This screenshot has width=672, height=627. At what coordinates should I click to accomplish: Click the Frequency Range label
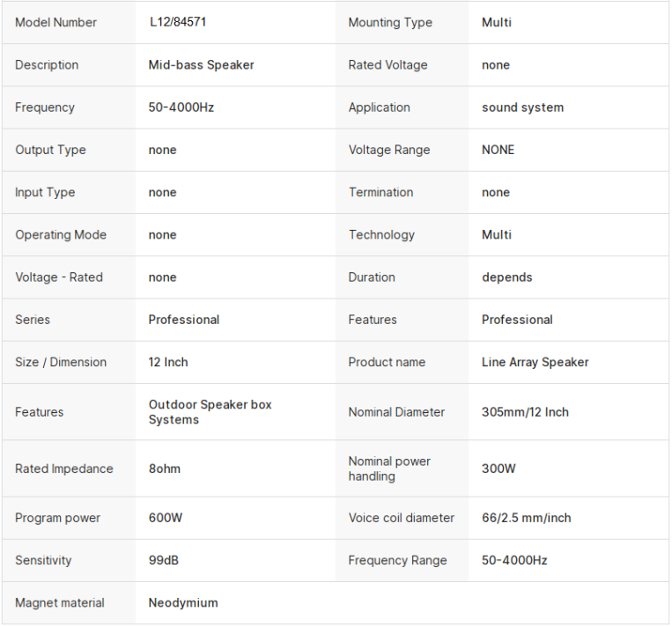(397, 560)
